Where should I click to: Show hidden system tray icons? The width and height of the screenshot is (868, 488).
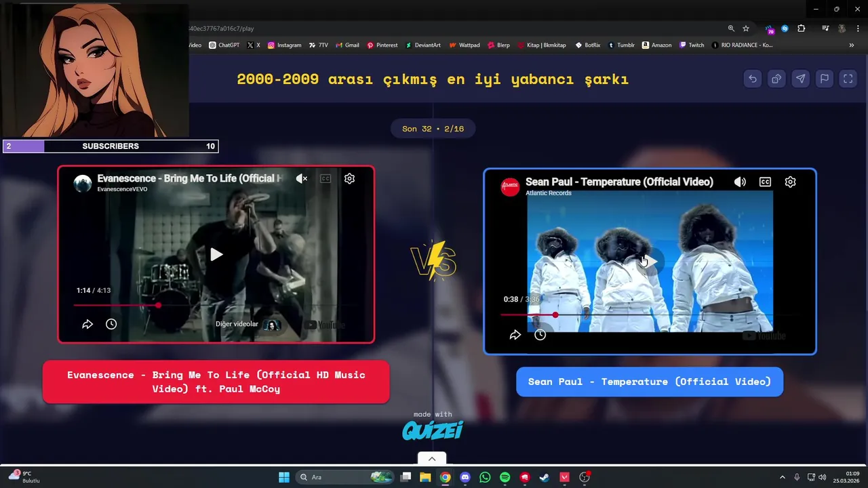tap(783, 477)
